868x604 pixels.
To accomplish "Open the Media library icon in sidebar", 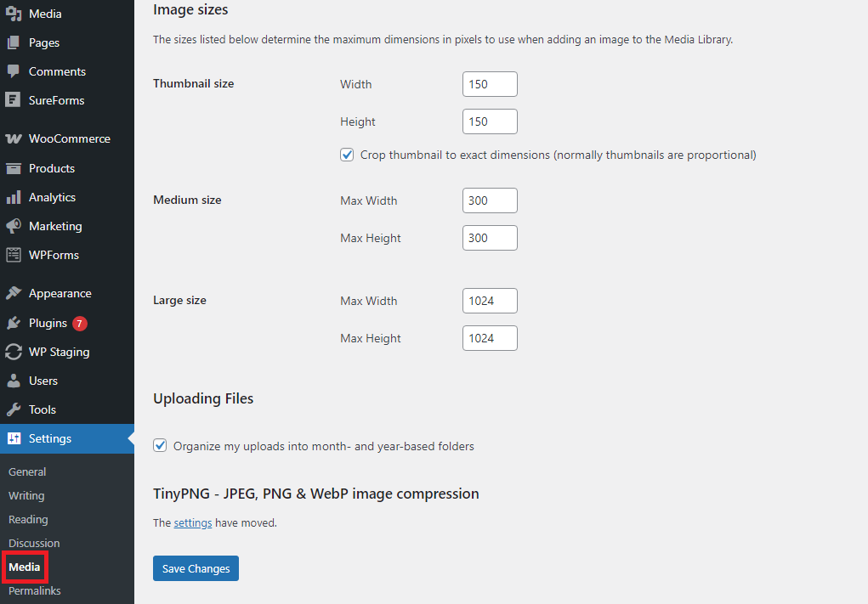I will click(14, 14).
